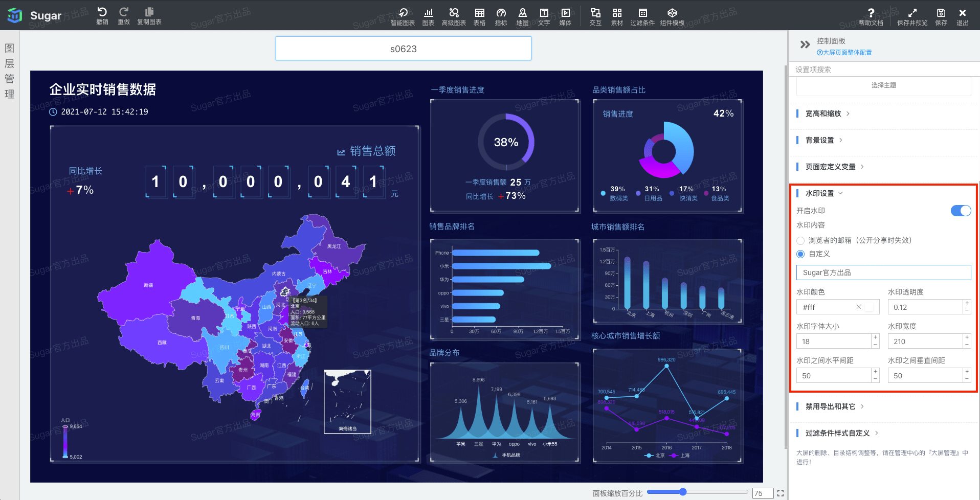Click the 北京 legend item in line chart

point(655,455)
